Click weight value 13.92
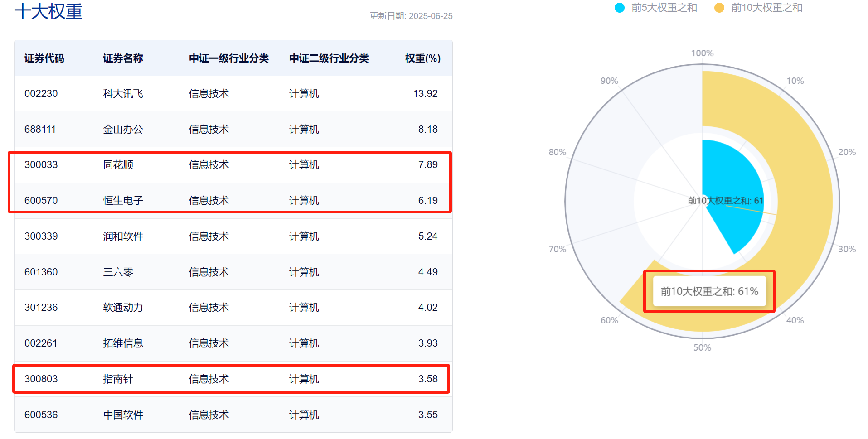 pos(425,94)
